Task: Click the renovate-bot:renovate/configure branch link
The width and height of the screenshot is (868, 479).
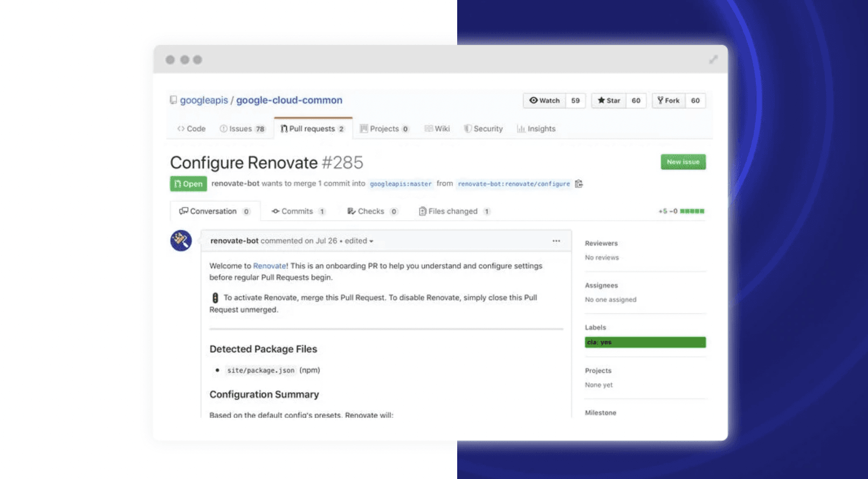Action: pyautogui.click(x=513, y=184)
